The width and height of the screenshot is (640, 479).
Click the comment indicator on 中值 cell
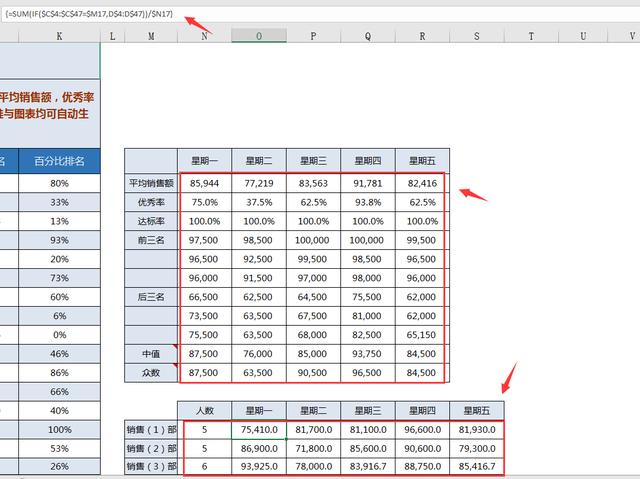click(176, 347)
